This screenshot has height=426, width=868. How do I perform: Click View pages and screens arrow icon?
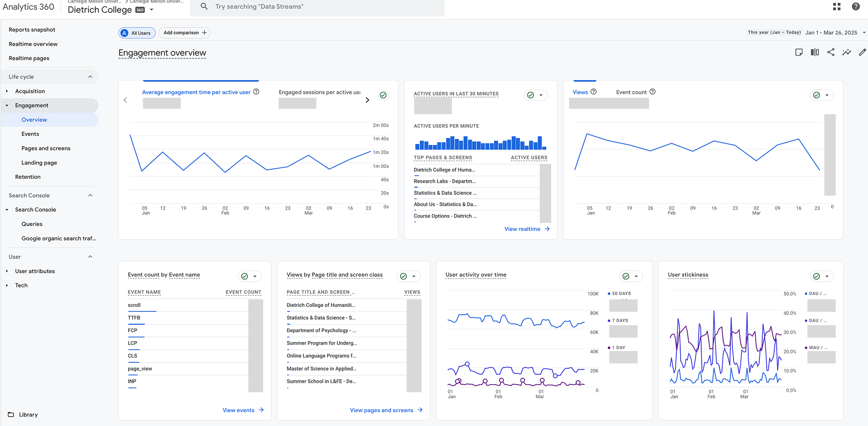pyautogui.click(x=420, y=410)
